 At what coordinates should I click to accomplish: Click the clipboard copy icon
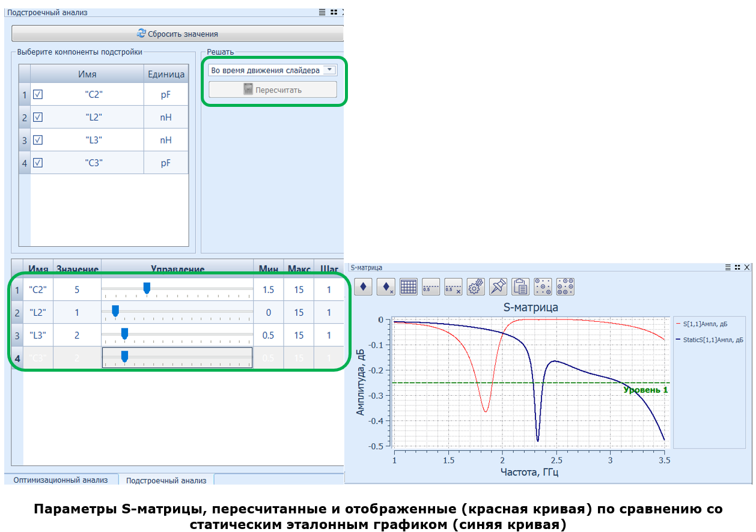pos(520,286)
